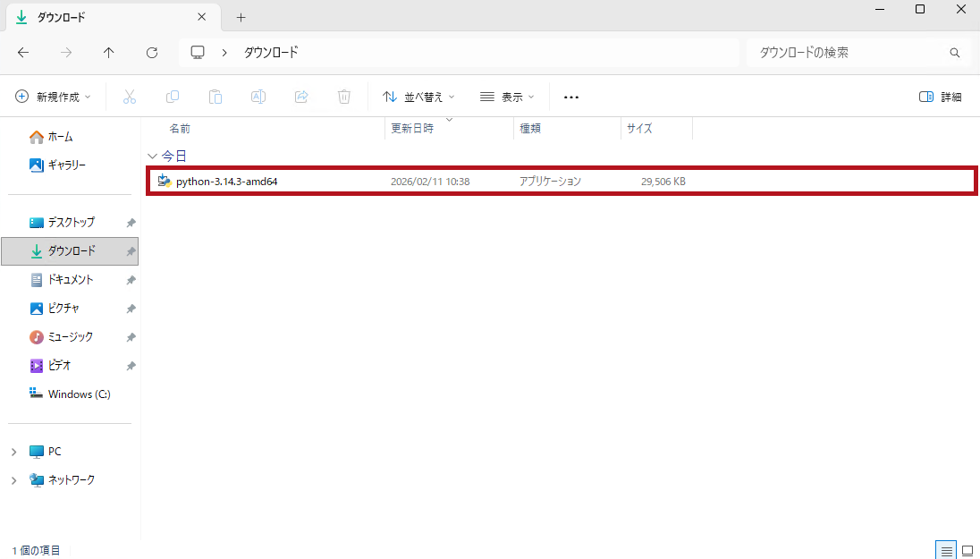
Task: Click the Share icon in toolbar
Action: [301, 97]
